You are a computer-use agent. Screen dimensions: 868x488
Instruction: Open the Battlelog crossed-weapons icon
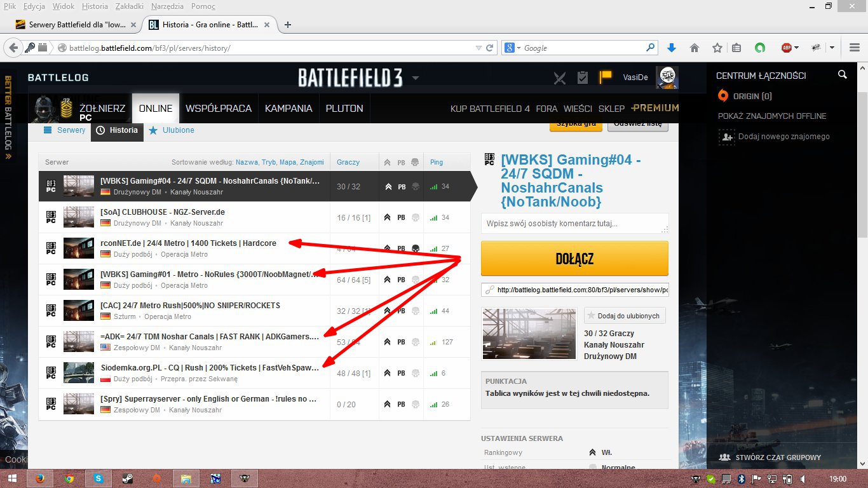[x=559, y=78]
